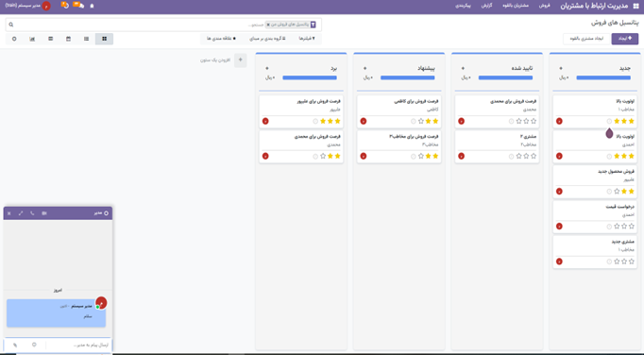Switch to graph chart view
The height and width of the screenshot is (355, 644).
tap(32, 39)
